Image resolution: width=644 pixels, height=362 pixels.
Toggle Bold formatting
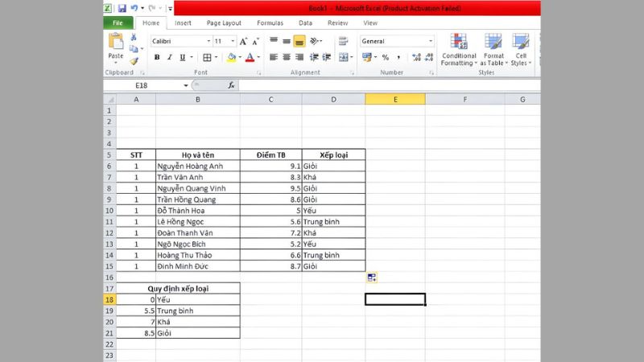(157, 57)
